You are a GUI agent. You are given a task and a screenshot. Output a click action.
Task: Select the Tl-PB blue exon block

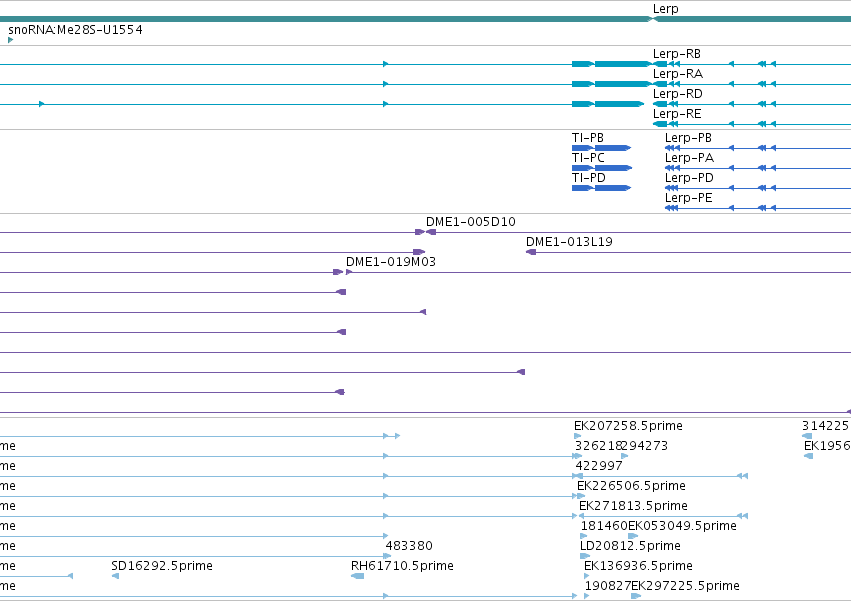point(601,148)
